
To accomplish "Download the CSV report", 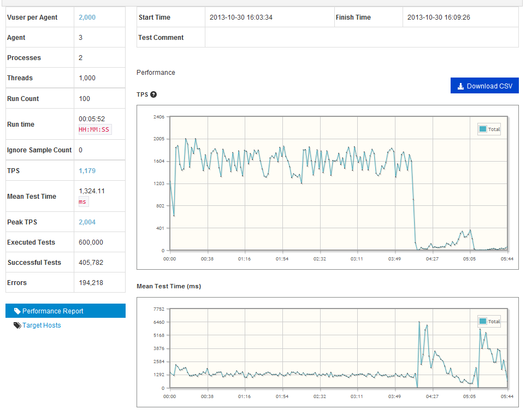I will pyautogui.click(x=484, y=86).
